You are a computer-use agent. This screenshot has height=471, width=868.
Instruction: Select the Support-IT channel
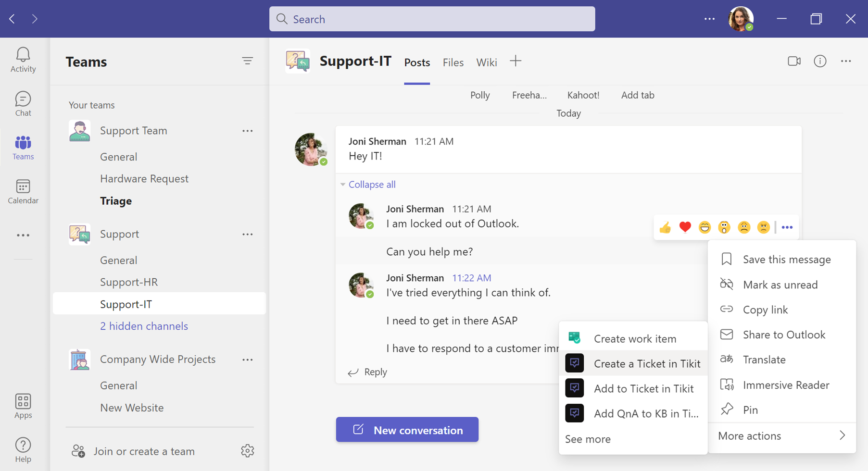[159, 304]
